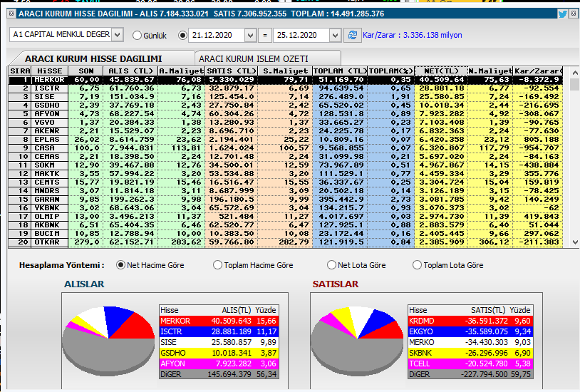Select the MERKOR row in the table
Screen dimensions: 580x392
click(286, 80)
